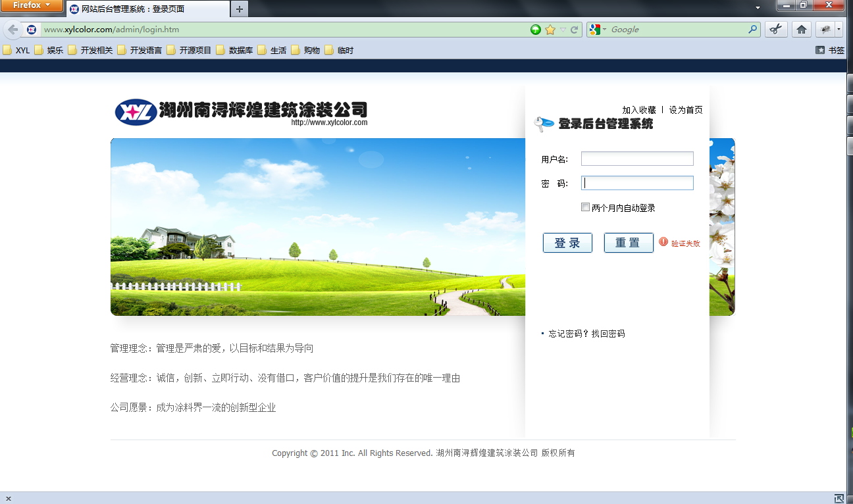Screen dimensions: 853x504
Task: Focus the 用户名 username field
Action: pos(637,159)
